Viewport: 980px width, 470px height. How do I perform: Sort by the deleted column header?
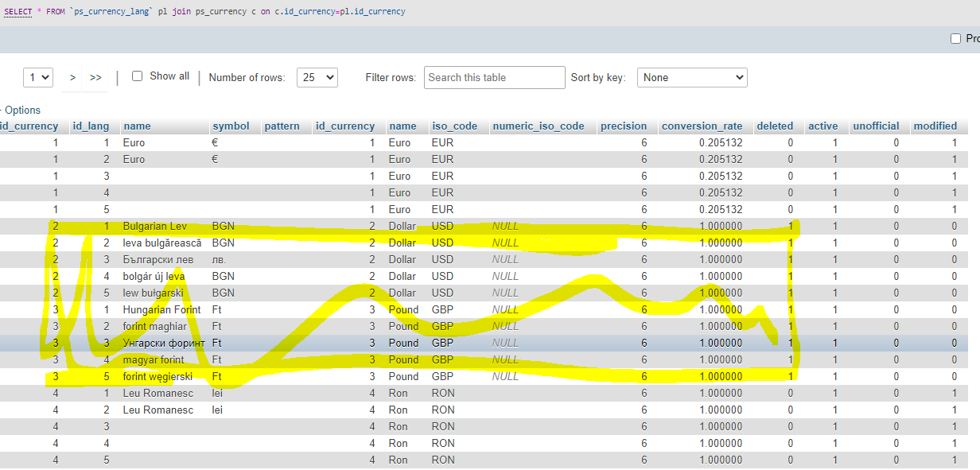[x=775, y=126]
